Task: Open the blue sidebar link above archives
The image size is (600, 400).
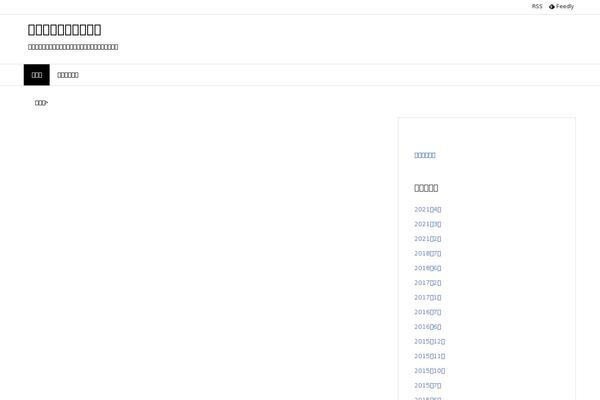Action: 425,155
